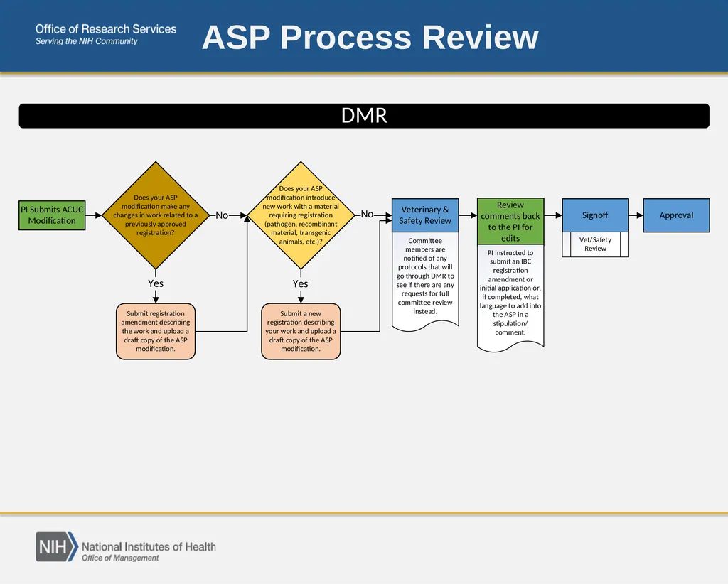Screen dimensions: 728x584
Task: Click the first 'No' label after dark diamond
Action: pyautogui.click(x=222, y=215)
